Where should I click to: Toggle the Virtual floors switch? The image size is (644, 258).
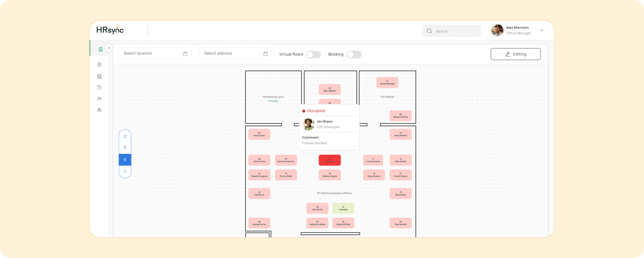pyautogui.click(x=313, y=54)
